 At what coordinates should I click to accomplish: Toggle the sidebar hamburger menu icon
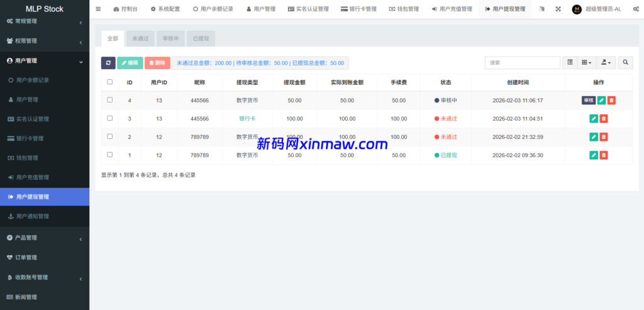(98, 9)
